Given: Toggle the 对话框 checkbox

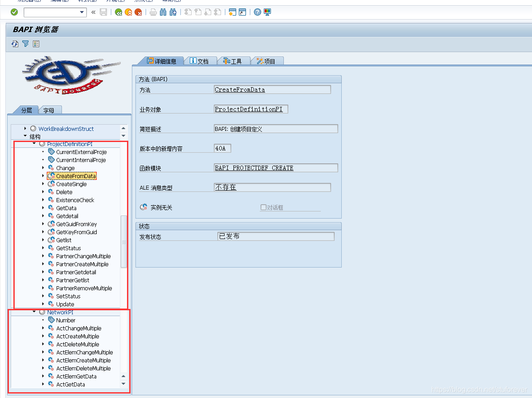Looking at the screenshot, I should [x=263, y=207].
